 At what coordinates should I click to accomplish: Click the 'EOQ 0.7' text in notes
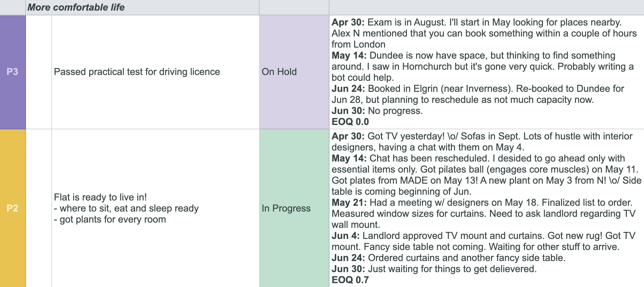[x=350, y=280]
